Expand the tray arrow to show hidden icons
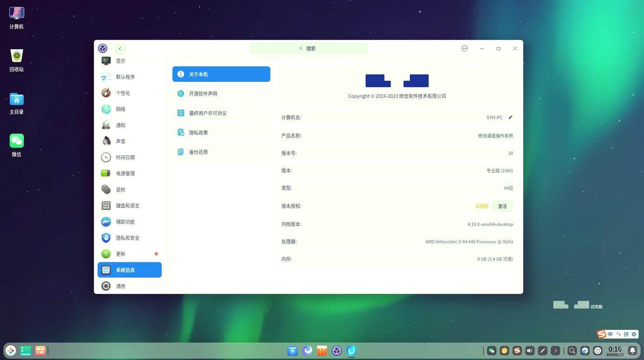The height and width of the screenshot is (360, 644). 555,351
